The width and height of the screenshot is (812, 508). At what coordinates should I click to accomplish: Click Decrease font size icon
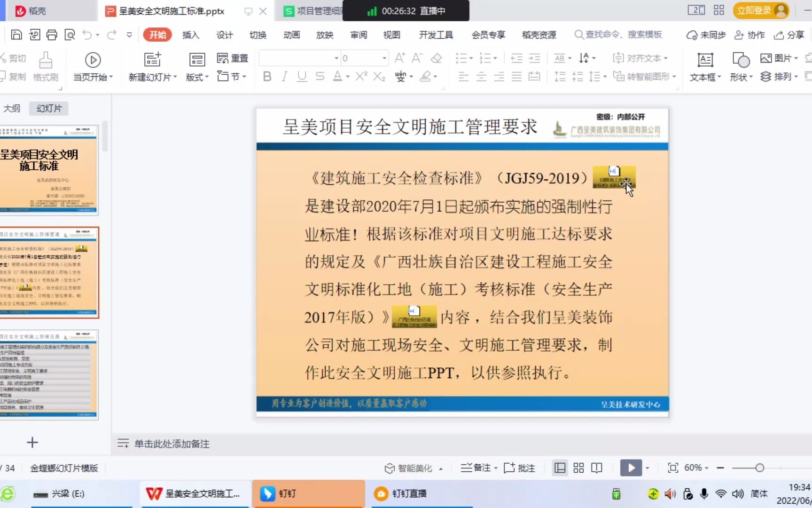click(x=417, y=58)
